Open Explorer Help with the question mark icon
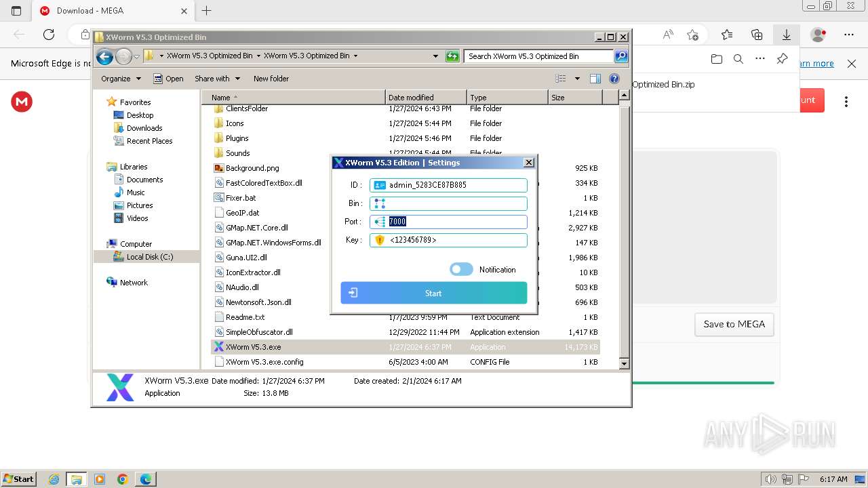Viewport: 868px width, 488px height. point(614,79)
